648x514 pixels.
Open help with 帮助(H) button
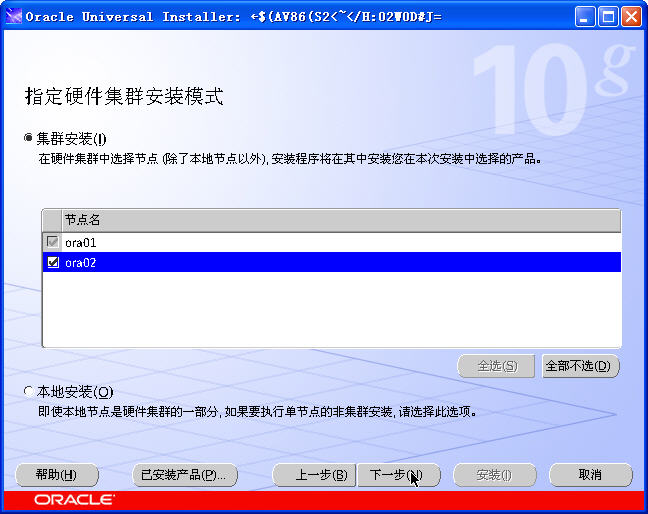pos(57,475)
